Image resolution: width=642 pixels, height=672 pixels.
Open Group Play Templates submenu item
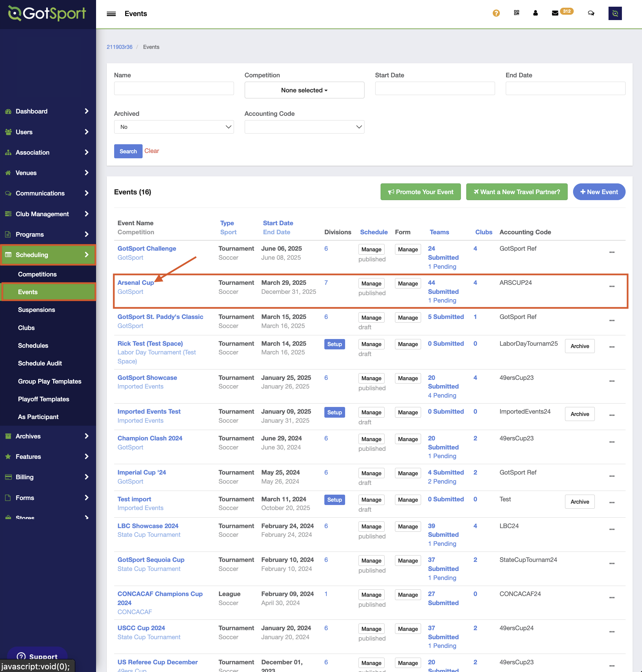50,382
